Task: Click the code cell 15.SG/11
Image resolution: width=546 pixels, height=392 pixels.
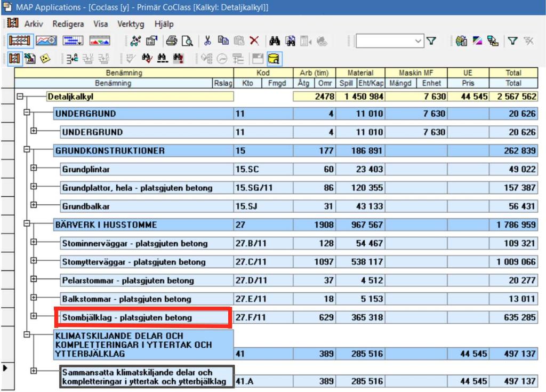Action: coord(263,188)
